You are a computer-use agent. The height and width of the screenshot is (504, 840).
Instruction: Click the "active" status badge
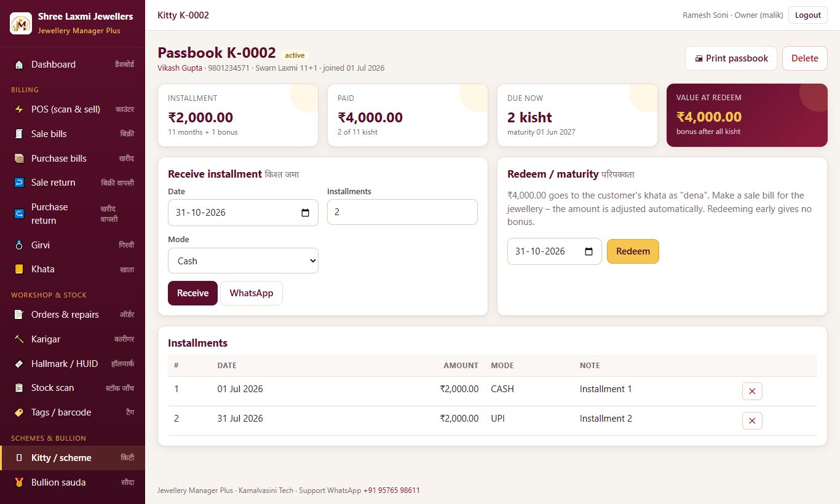[x=295, y=55]
